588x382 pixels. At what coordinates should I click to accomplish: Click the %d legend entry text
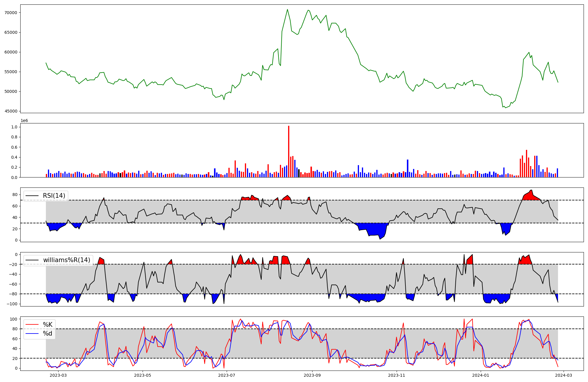48,334
